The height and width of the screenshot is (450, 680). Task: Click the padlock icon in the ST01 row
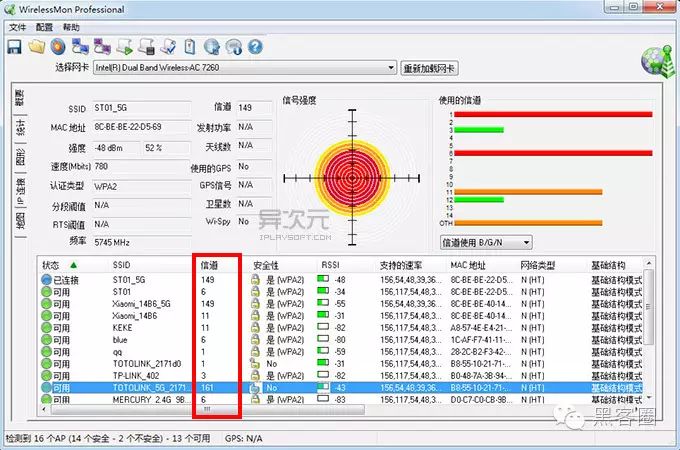(x=255, y=292)
